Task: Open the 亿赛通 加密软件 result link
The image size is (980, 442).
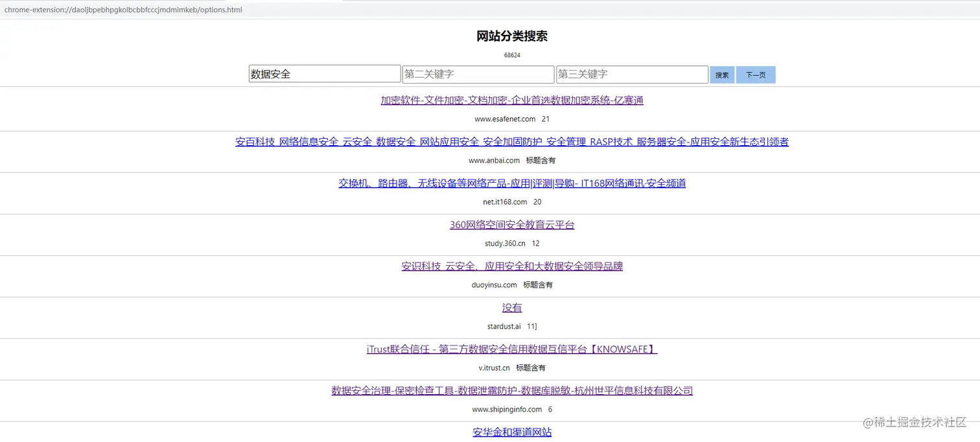Action: (x=512, y=100)
